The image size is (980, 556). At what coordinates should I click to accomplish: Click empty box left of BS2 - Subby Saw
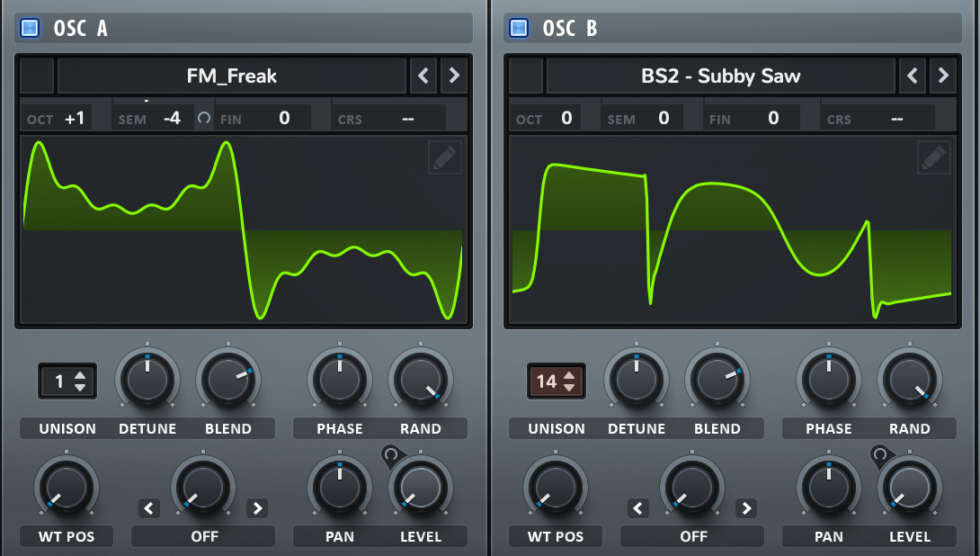click(x=526, y=76)
